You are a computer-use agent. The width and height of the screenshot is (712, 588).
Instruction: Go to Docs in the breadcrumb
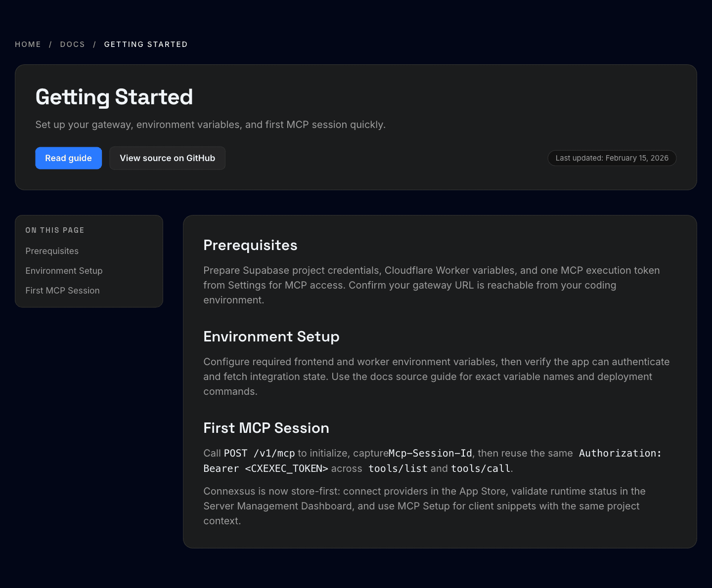[x=72, y=44]
